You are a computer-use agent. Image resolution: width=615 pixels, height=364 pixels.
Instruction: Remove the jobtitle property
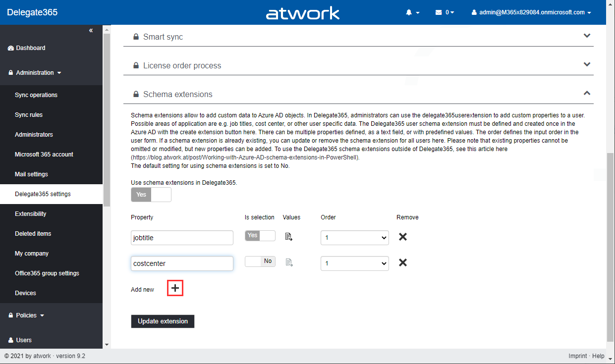[403, 237]
